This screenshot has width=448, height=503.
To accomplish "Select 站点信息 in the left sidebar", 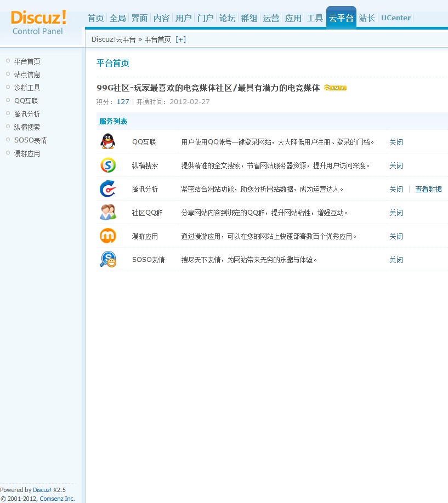I will point(27,75).
